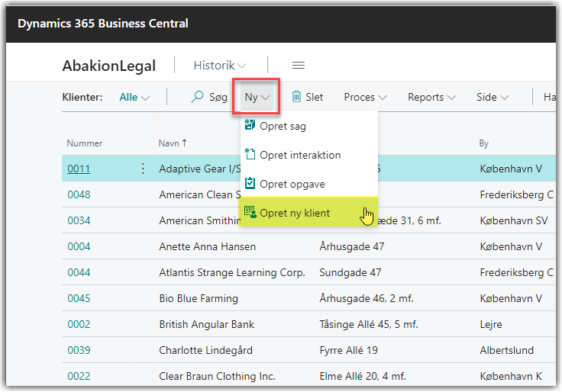Click the city Albertslund cell
Screen dimensions: 562x392
[506, 350]
